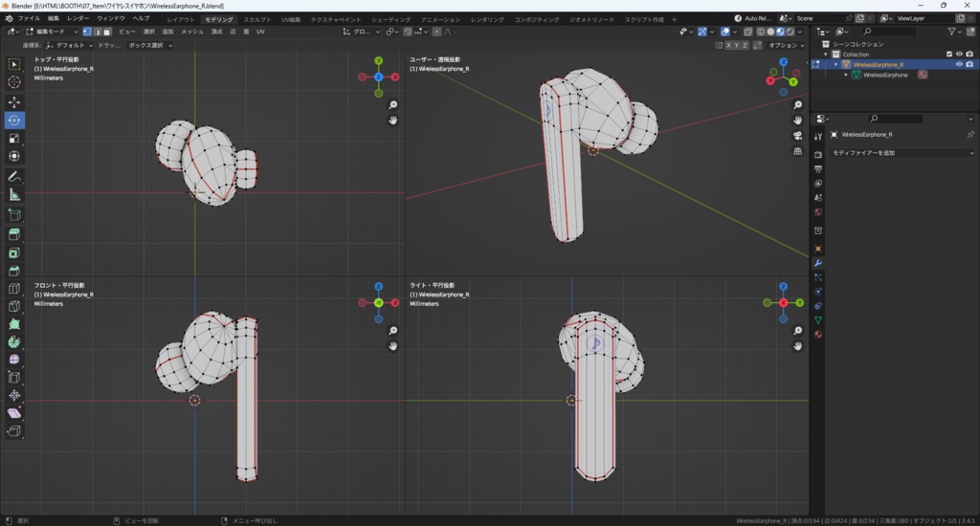Screen dimensions: 980x526
Task: Click the pan hand icon in the user perspective viewport
Action: tap(798, 120)
